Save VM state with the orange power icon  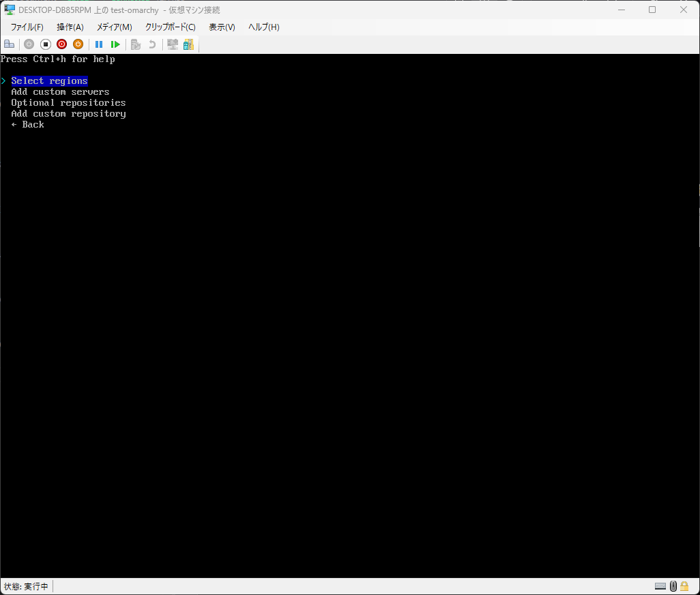click(x=78, y=44)
